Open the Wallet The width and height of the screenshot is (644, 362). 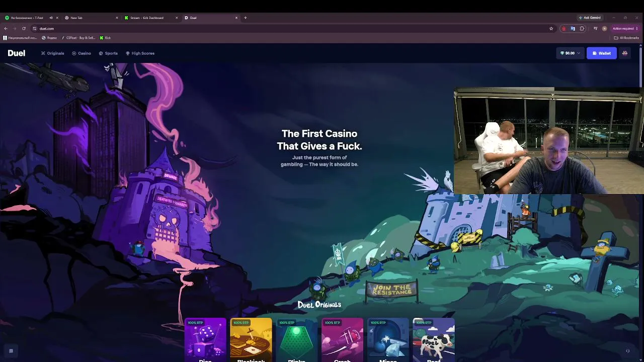[602, 53]
